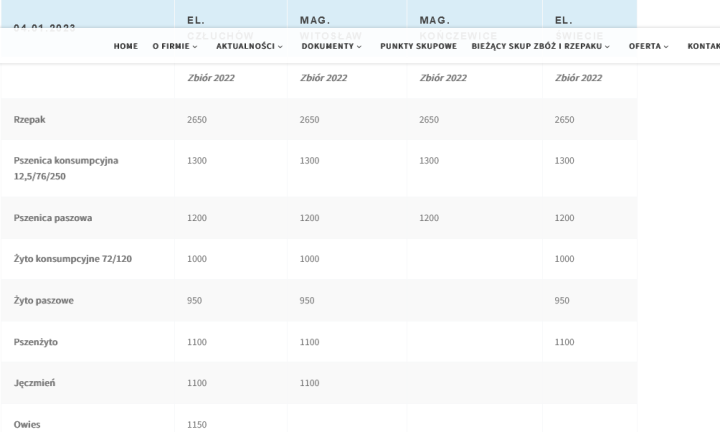Expand the DOKUMENTY dropdown menu
The image size is (720, 432).
tap(333, 46)
